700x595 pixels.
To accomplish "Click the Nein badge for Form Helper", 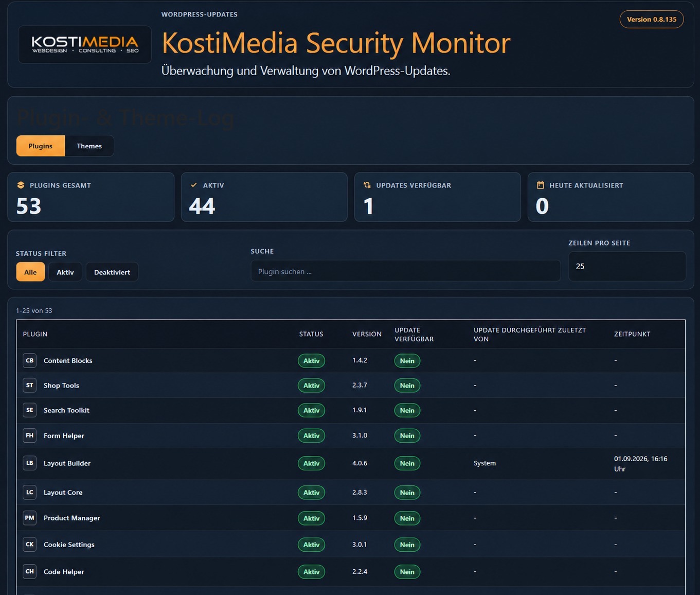I will 407,435.
